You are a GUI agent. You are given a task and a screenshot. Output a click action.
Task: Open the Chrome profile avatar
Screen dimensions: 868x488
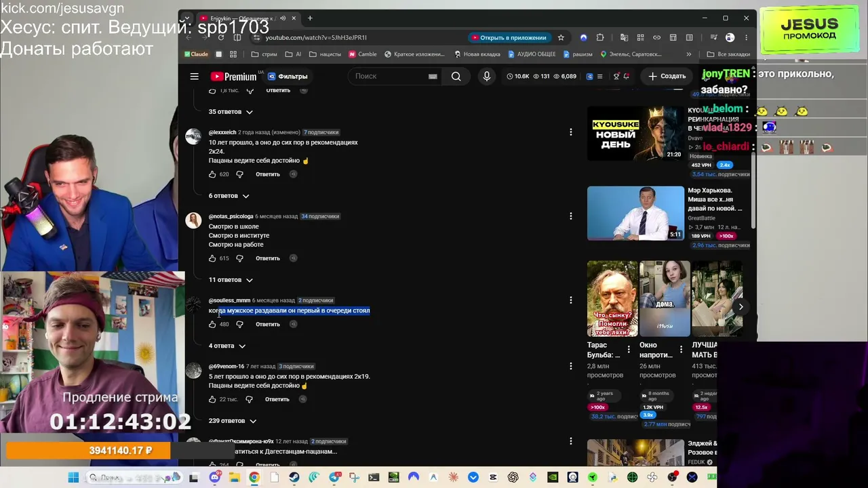point(730,38)
